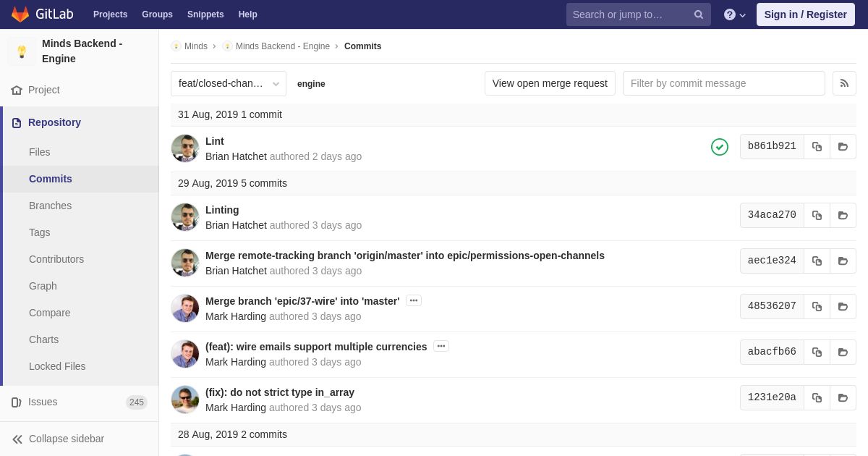Open commit hash 34aca270 link
The height and width of the screenshot is (456, 868).
point(772,215)
